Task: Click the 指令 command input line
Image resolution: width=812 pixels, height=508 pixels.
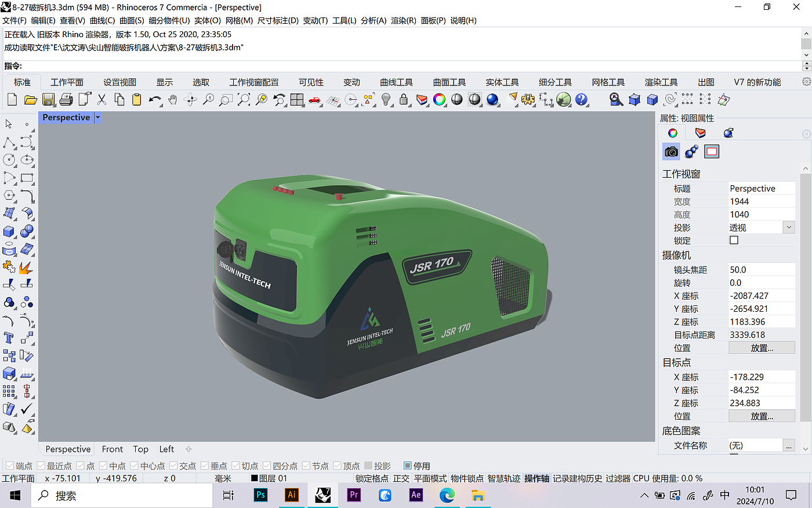Action: click(412, 66)
